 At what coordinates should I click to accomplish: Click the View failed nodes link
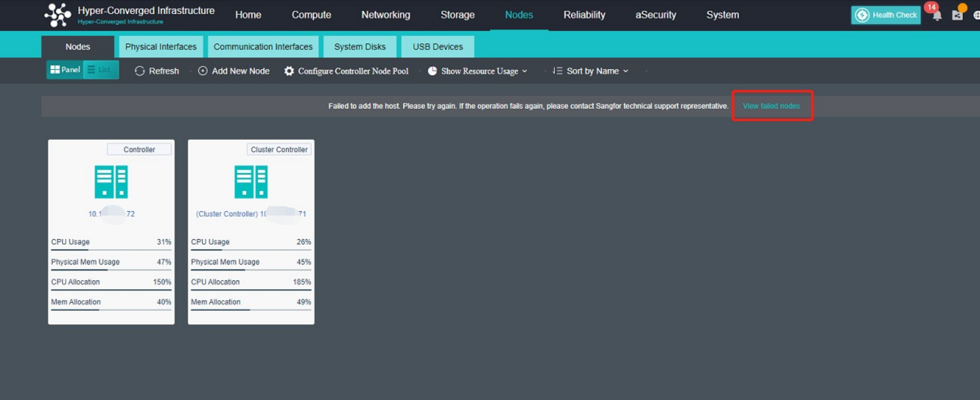click(x=771, y=106)
